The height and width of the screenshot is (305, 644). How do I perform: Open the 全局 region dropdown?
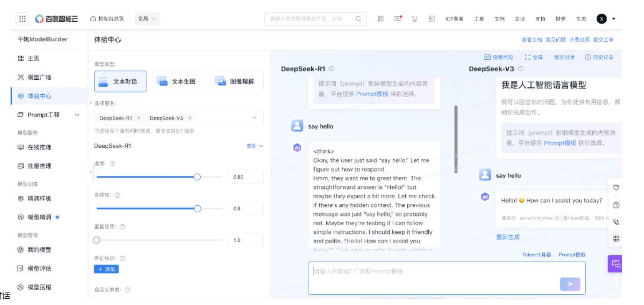147,19
